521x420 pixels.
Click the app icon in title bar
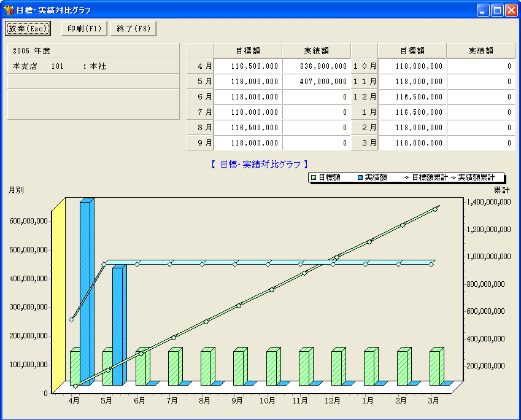tap(9, 10)
